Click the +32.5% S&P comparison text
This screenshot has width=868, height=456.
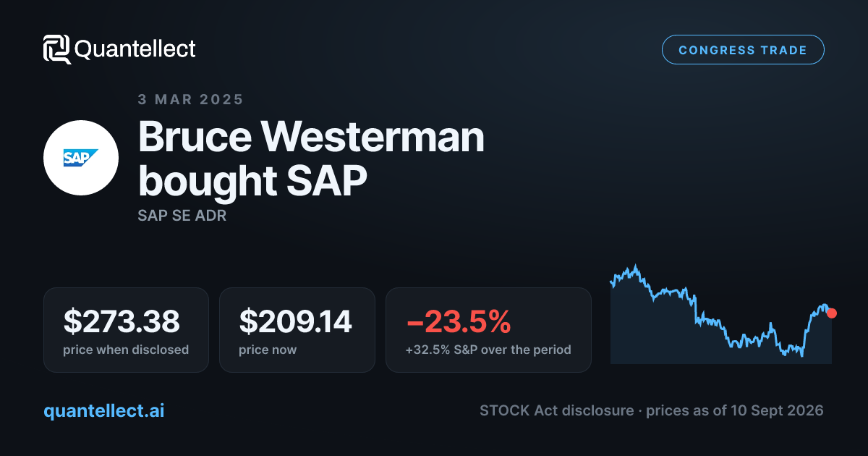click(488, 350)
